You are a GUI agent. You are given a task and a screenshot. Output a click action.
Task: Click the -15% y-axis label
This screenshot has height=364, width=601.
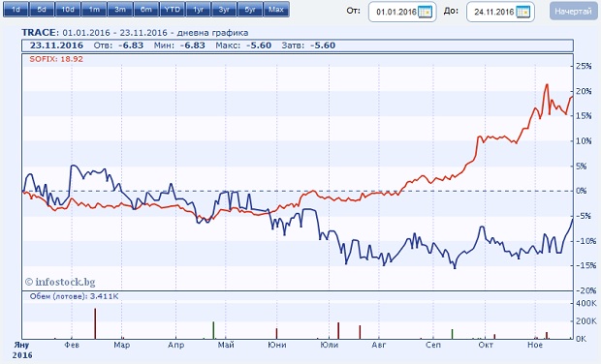click(586, 265)
